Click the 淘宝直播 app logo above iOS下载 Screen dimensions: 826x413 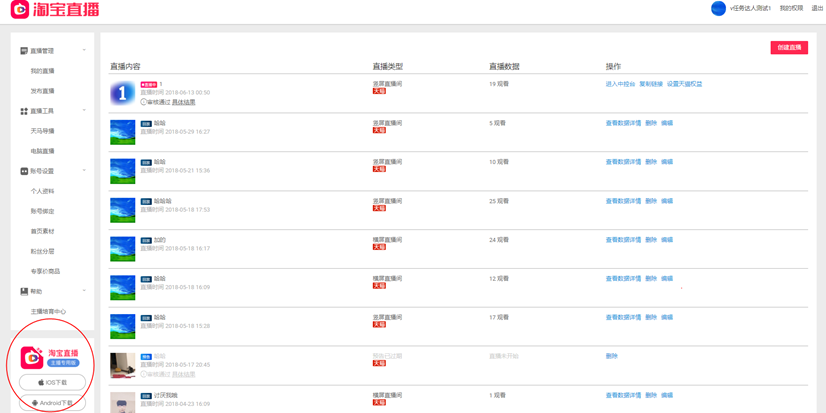(x=32, y=358)
